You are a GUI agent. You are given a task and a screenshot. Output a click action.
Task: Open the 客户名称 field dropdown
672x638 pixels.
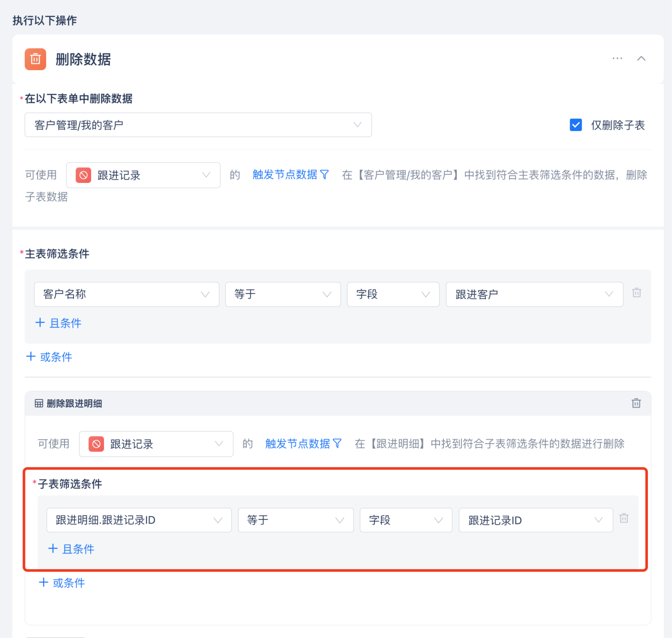126,294
